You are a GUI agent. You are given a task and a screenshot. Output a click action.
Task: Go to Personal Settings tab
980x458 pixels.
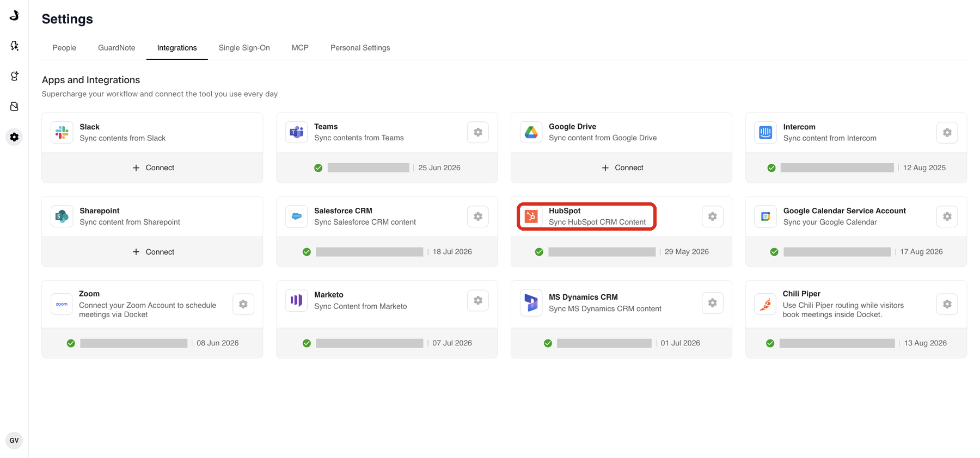[360, 48]
